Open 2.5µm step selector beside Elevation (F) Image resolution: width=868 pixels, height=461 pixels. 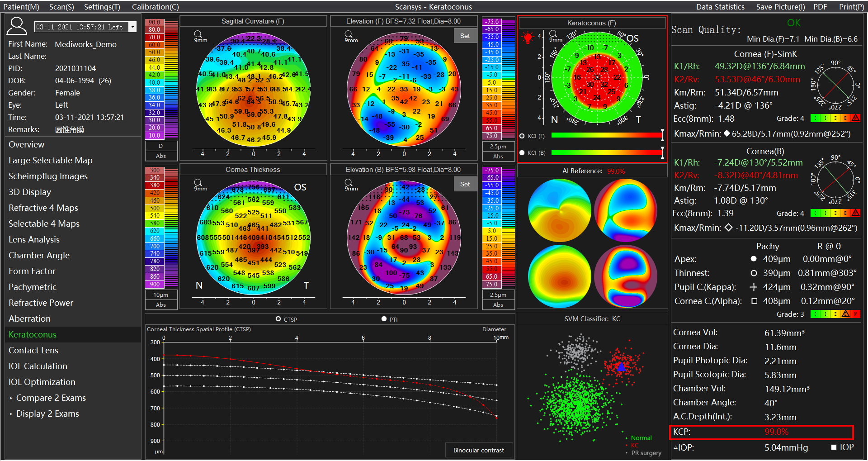point(498,146)
